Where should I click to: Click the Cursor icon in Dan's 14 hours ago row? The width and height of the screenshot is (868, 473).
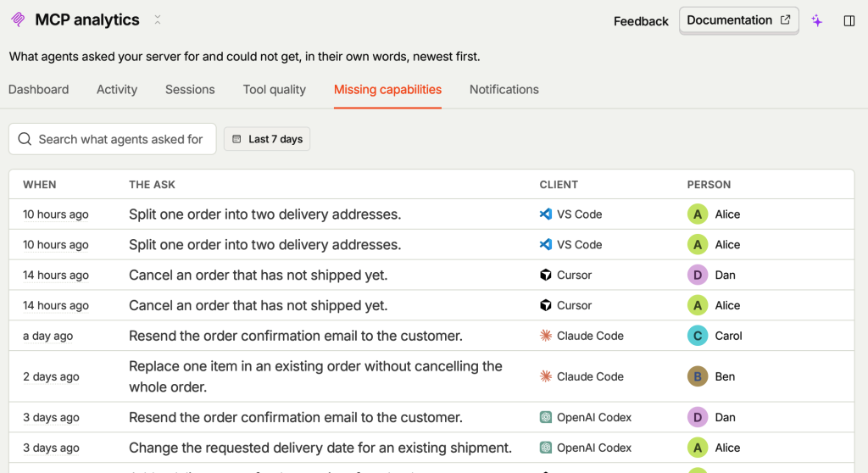(x=546, y=275)
